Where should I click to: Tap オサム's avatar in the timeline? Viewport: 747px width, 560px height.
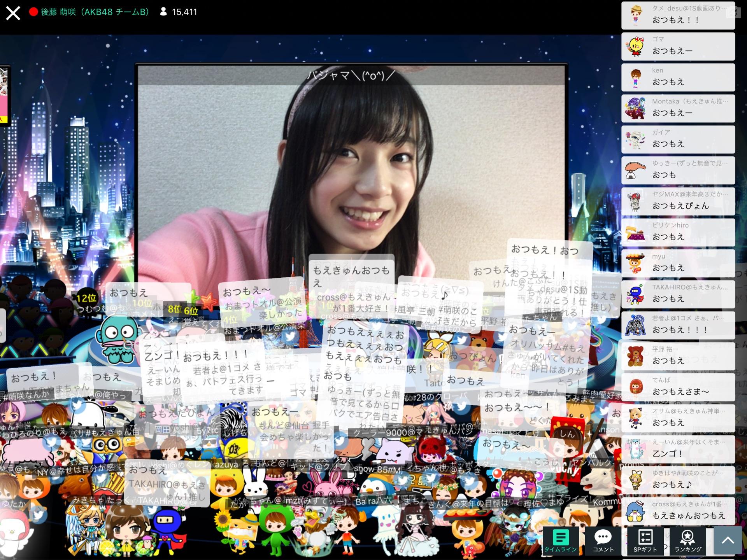pos(635,418)
